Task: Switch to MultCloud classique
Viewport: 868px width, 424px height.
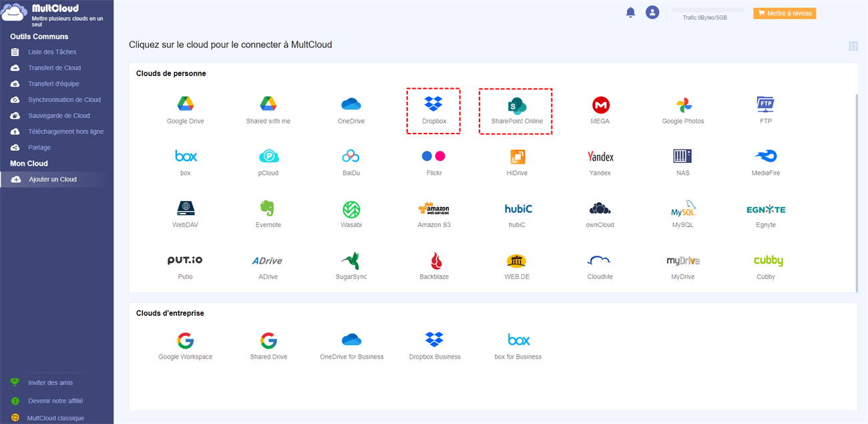Action: click(55, 419)
